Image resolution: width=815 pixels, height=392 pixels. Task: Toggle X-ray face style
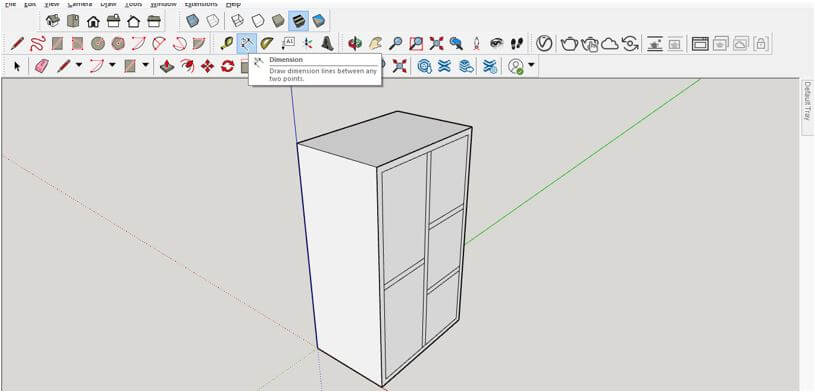(193, 21)
